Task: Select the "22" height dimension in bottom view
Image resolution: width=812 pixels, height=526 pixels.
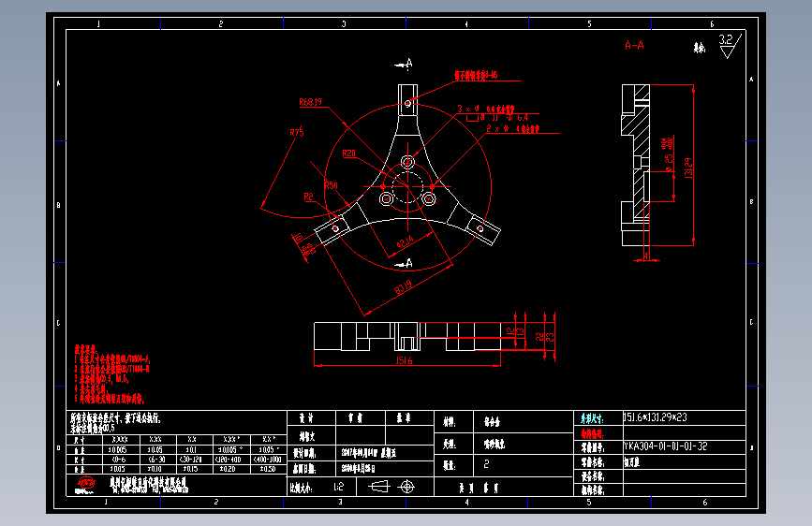Action: 539,337
